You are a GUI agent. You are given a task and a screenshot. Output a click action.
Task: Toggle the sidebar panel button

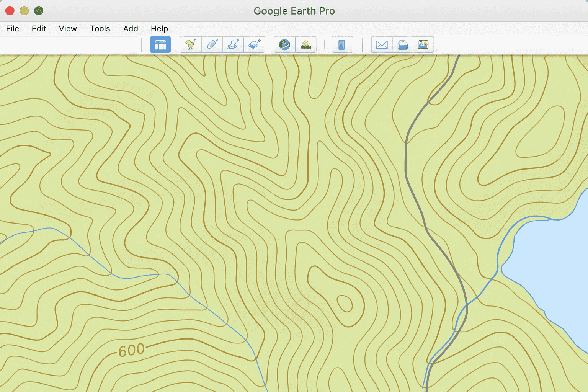[x=160, y=45]
